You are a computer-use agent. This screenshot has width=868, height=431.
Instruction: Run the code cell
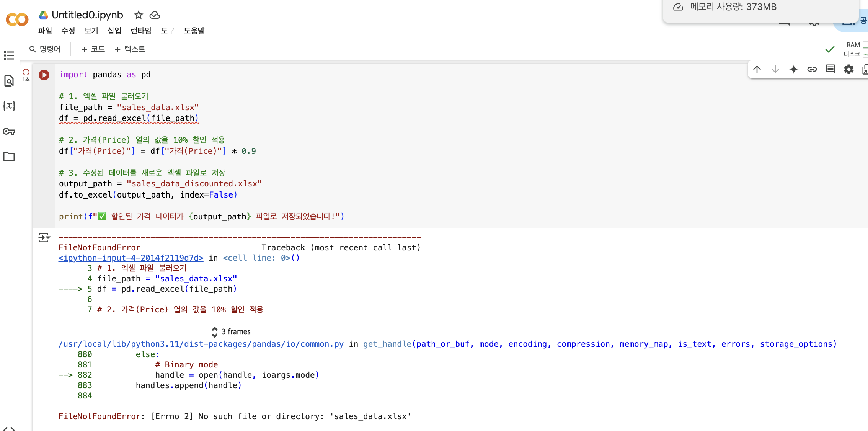(44, 75)
